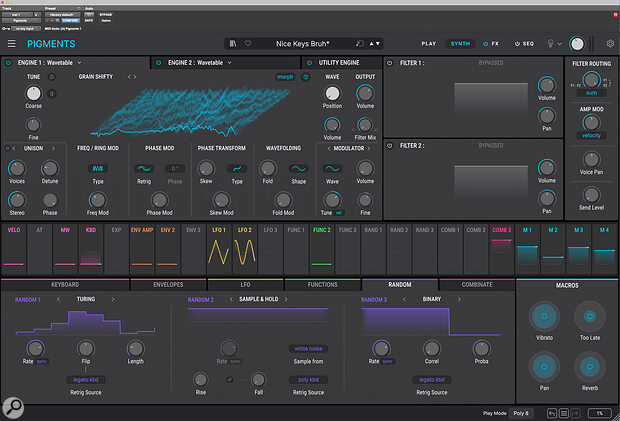
Task: Open Random 2 poly kbd retrig dropdown
Action: tap(308, 380)
